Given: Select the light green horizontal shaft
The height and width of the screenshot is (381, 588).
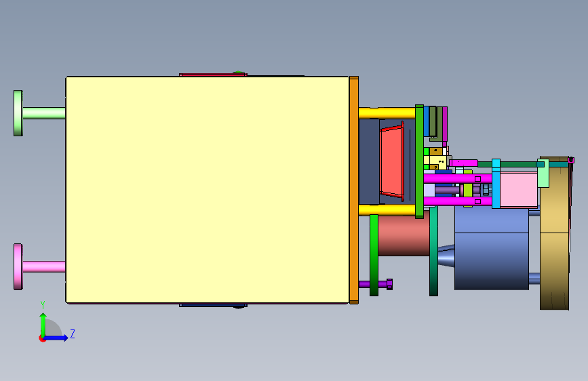Looking at the screenshot, I should click(44, 113).
